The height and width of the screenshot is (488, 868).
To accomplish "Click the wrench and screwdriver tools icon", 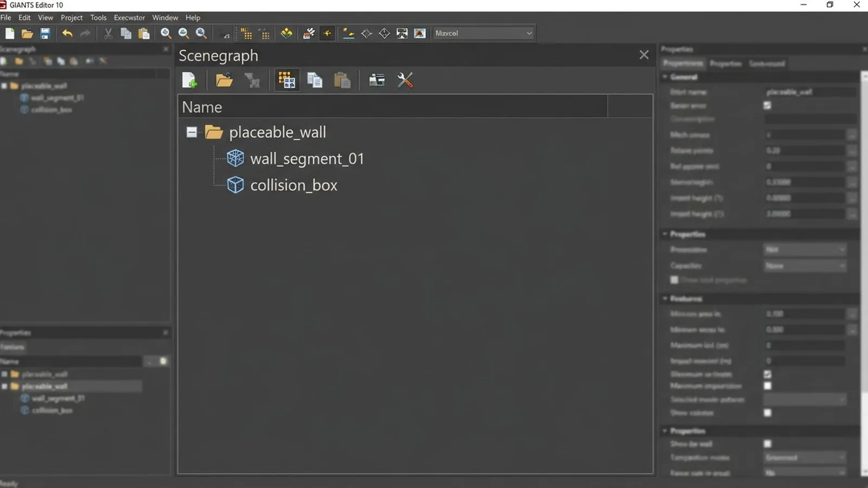I will click(x=405, y=80).
